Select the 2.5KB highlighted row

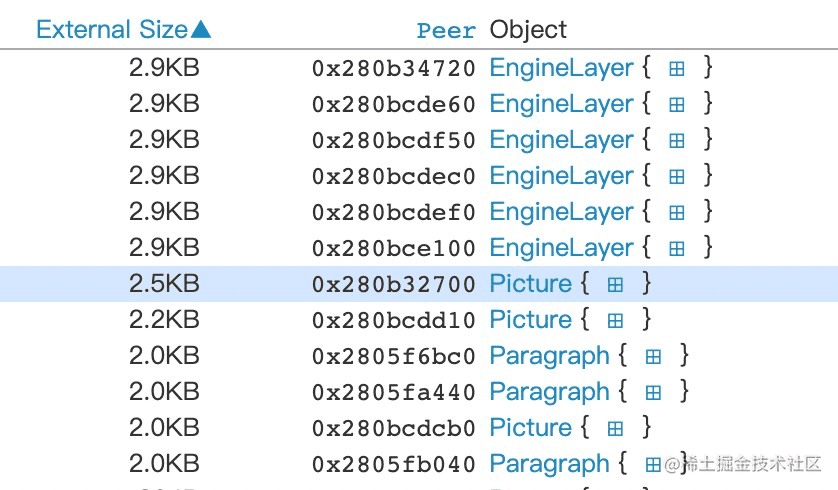(419, 284)
